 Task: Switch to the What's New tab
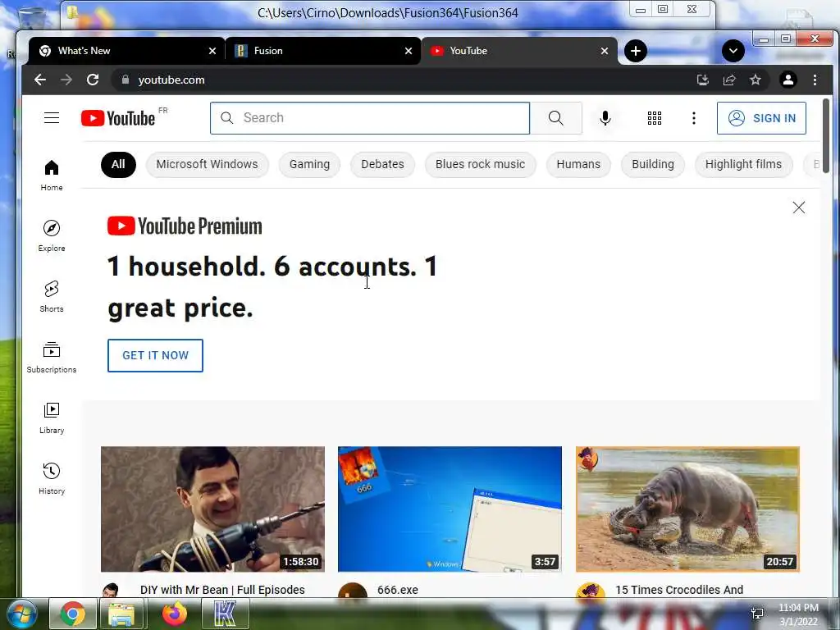click(x=126, y=51)
